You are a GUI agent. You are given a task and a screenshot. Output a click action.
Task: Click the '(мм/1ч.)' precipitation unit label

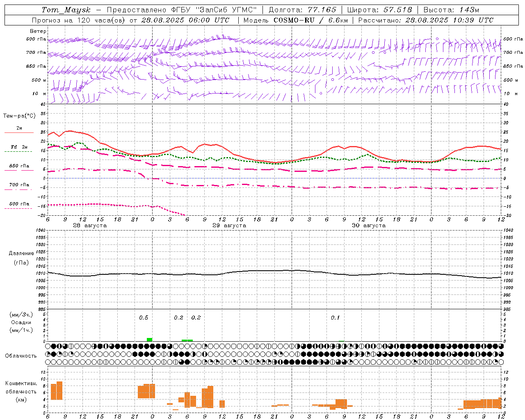pos(21,330)
